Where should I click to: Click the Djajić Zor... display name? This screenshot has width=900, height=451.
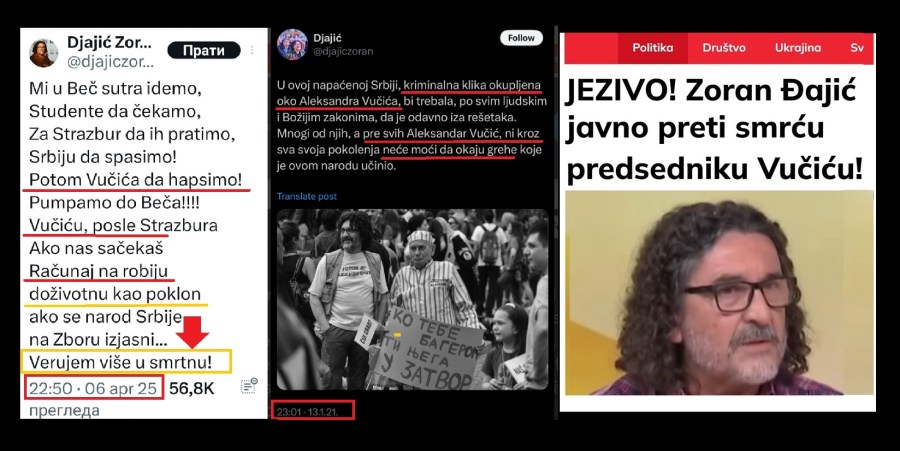[x=109, y=42]
